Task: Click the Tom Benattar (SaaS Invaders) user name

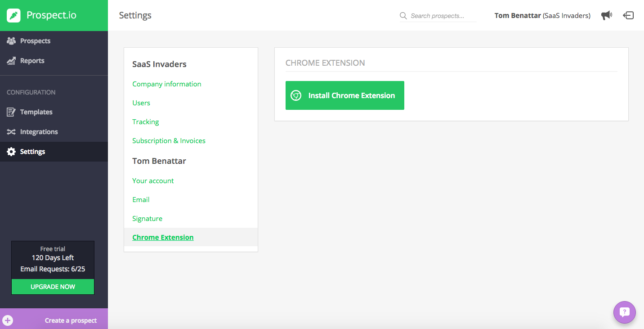Action: point(542,16)
